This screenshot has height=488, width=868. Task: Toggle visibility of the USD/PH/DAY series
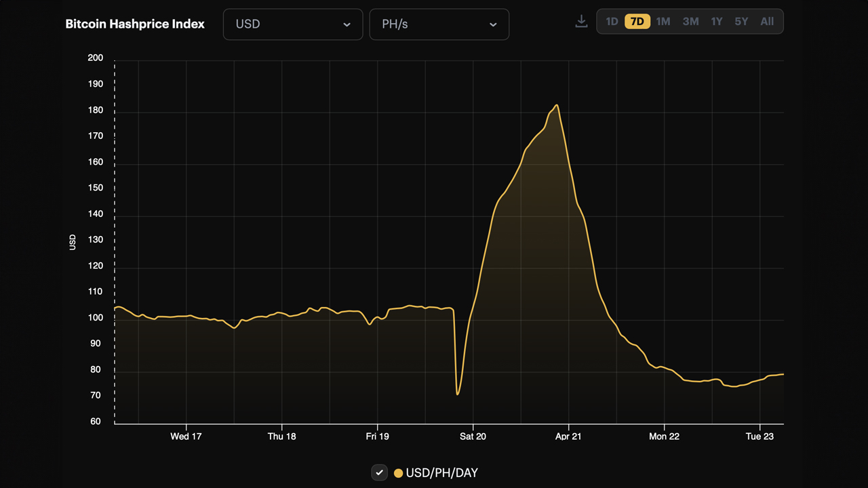pyautogui.click(x=379, y=472)
